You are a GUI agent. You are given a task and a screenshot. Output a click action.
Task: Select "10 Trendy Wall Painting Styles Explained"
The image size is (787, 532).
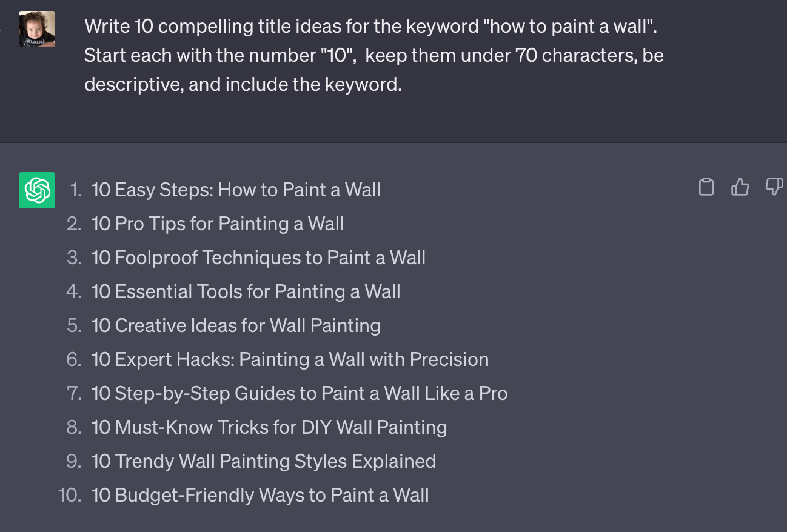264,461
